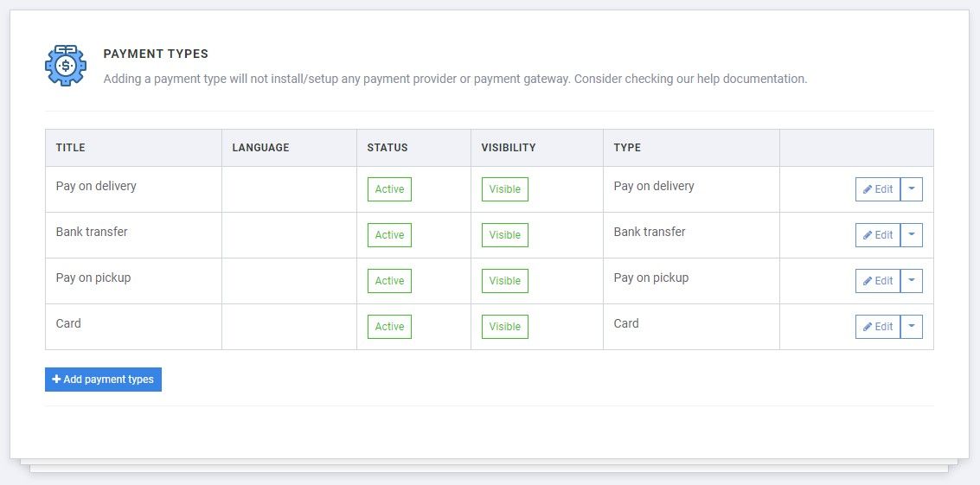The height and width of the screenshot is (485, 980).
Task: Toggle Visible badge of Card
Action: point(505,326)
